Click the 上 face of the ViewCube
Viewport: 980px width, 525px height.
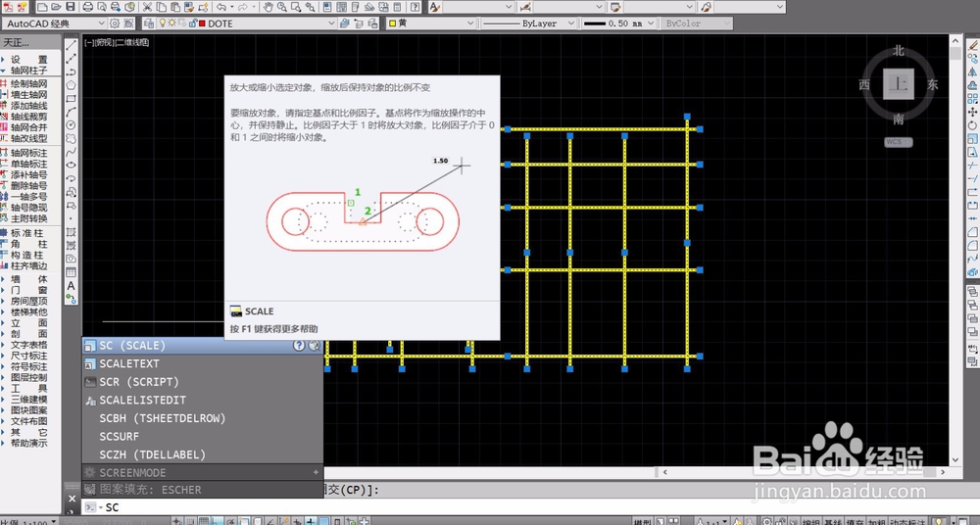coord(898,84)
